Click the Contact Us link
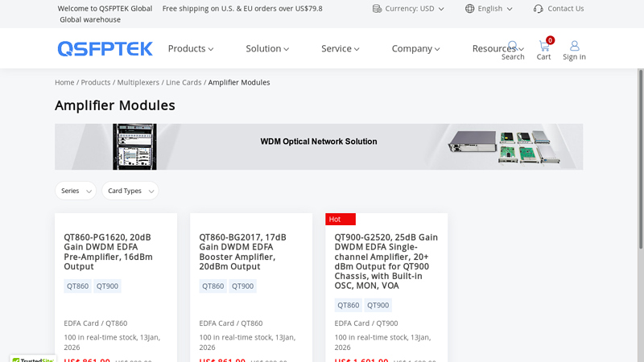Screen dimensions: 644x362 tap(566, 9)
